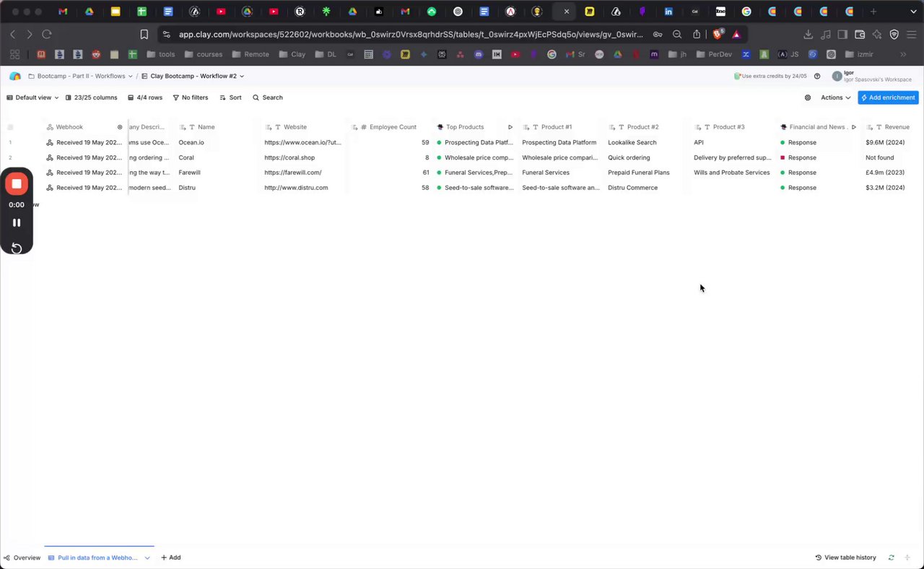
Task: Click the Revenue column header
Action: click(893, 127)
